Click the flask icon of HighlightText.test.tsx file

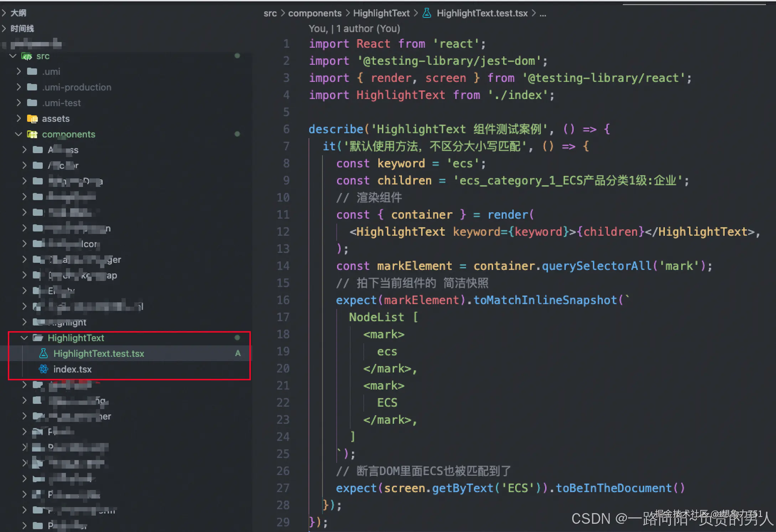click(x=43, y=353)
